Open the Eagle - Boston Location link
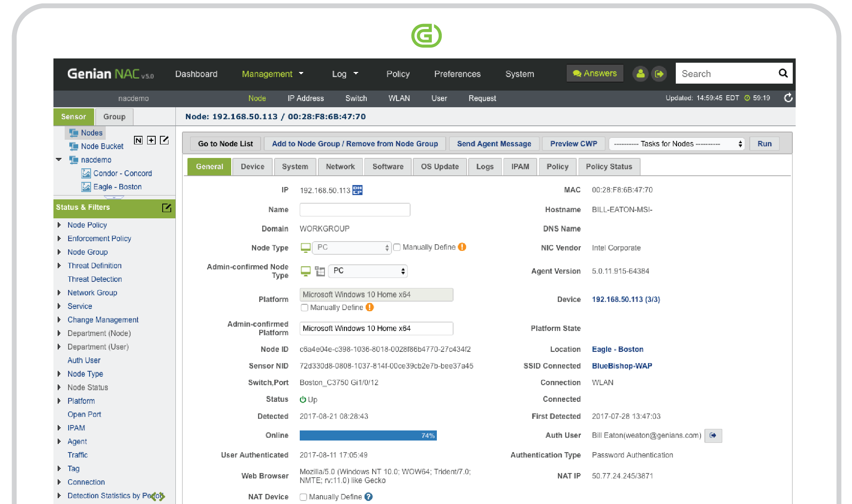 (617, 349)
